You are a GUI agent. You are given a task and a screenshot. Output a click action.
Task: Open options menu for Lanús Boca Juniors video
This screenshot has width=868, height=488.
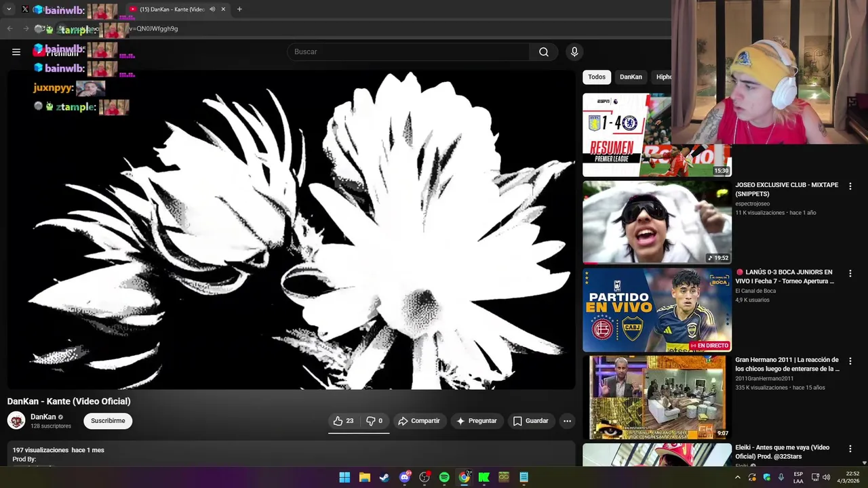[x=850, y=273]
